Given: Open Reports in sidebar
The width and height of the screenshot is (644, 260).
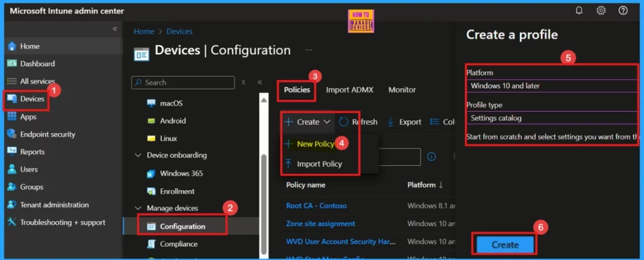Looking at the screenshot, I should coord(32,152).
